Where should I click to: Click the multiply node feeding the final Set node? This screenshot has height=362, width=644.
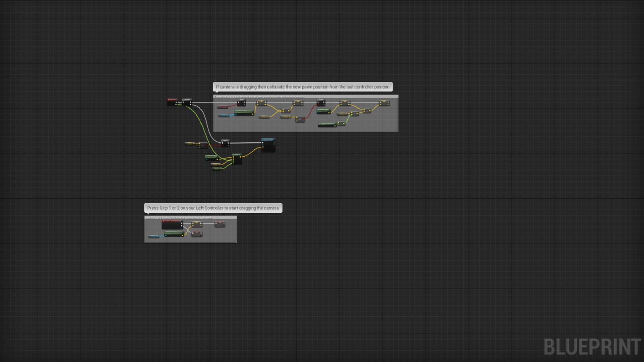pyautogui.click(x=367, y=111)
